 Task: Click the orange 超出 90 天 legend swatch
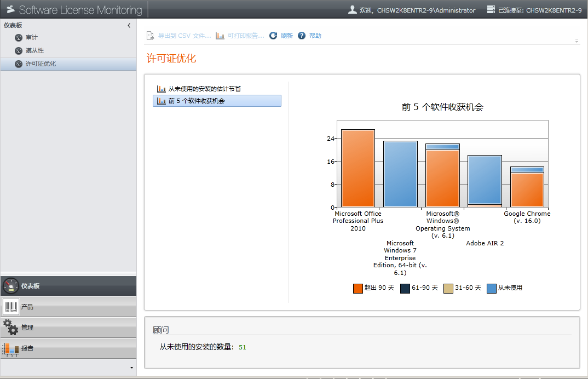[x=358, y=288]
